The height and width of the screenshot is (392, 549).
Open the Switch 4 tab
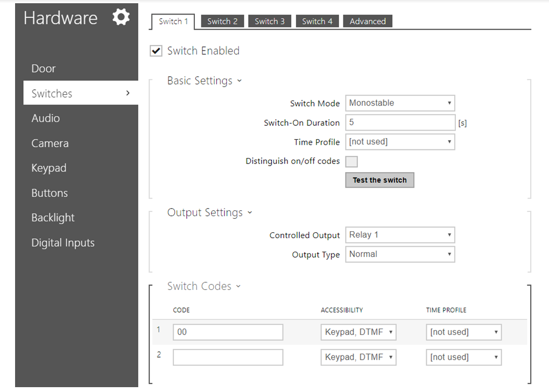(x=317, y=22)
